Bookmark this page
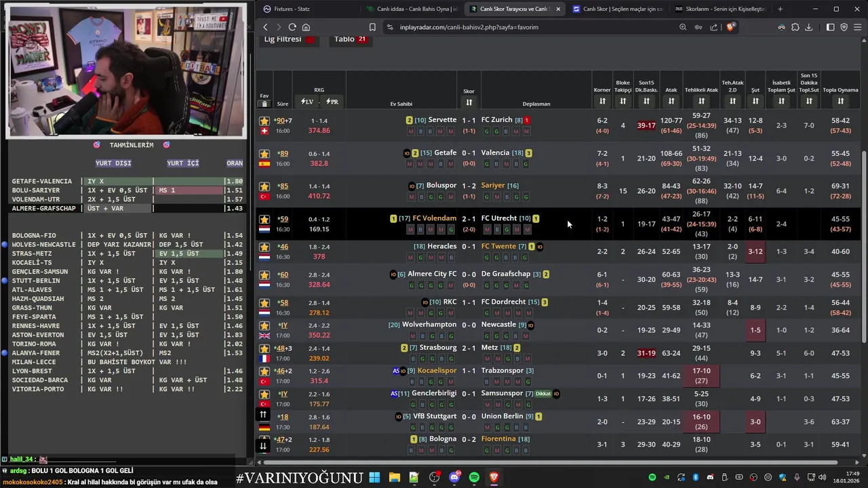The image size is (868, 488). point(372,27)
